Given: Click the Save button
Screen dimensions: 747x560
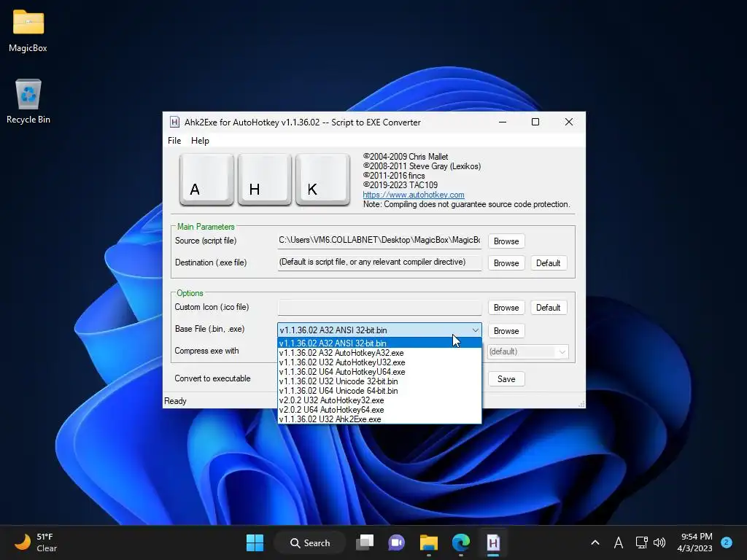Looking at the screenshot, I should click(x=506, y=379).
